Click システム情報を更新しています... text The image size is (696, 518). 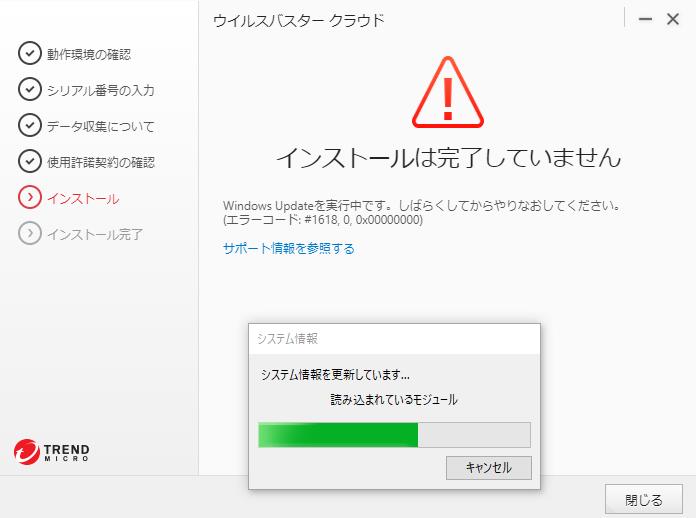click(335, 375)
